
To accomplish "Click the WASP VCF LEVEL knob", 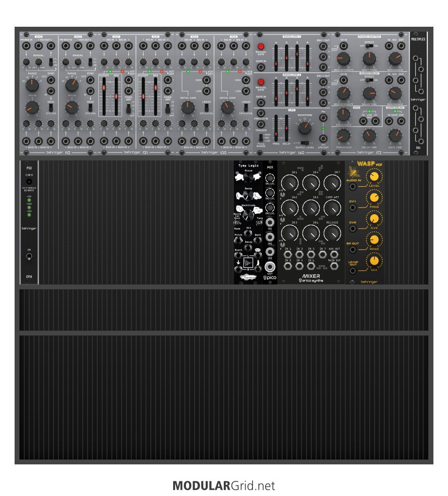I will tap(374, 177).
